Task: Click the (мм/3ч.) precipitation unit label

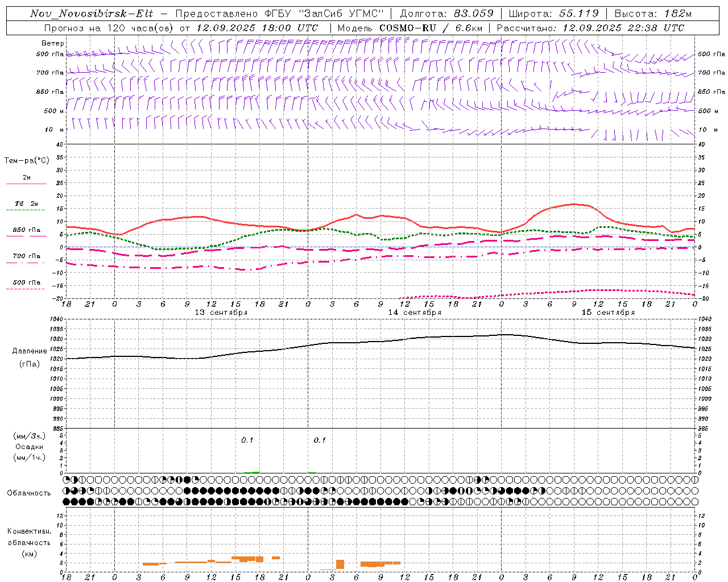Action: 30,436
